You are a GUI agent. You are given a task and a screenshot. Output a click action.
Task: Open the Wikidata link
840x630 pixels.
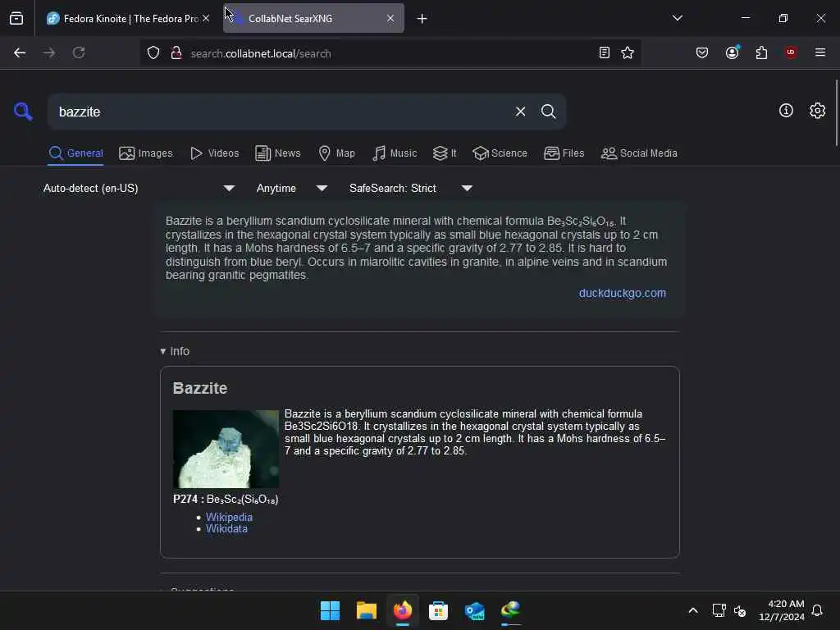(x=226, y=529)
